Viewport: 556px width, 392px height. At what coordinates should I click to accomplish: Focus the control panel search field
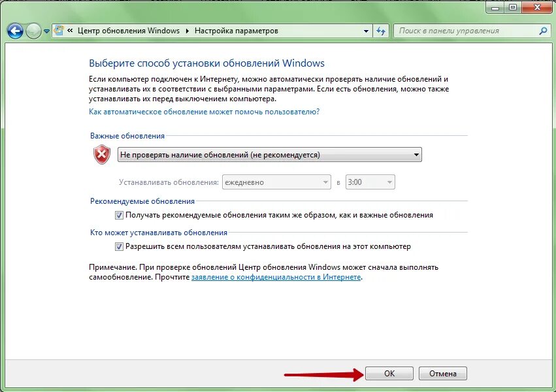466,31
